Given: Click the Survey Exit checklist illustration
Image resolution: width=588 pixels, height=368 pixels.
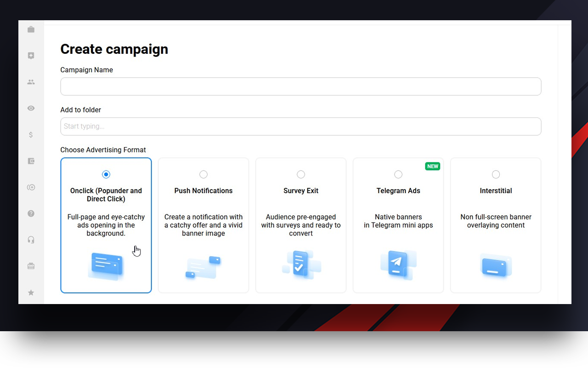Looking at the screenshot, I should coord(301,264).
